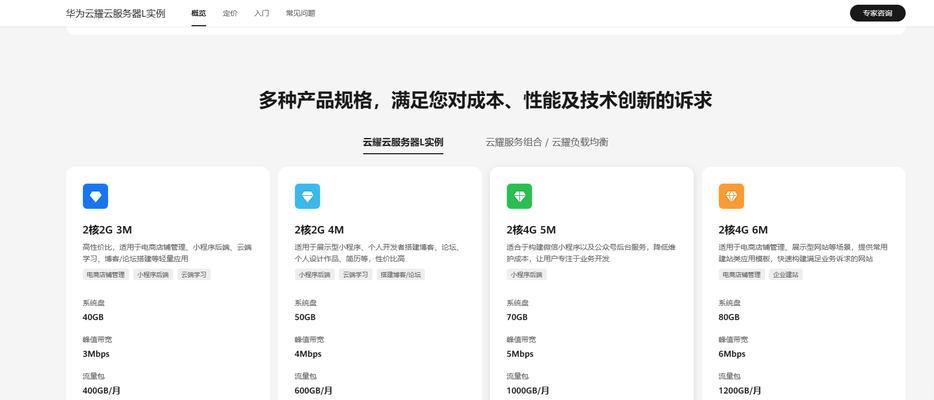Click the 小程序后端 tag in 2核4G 5M card
Viewport: 934px width, 400px height.
click(x=527, y=275)
